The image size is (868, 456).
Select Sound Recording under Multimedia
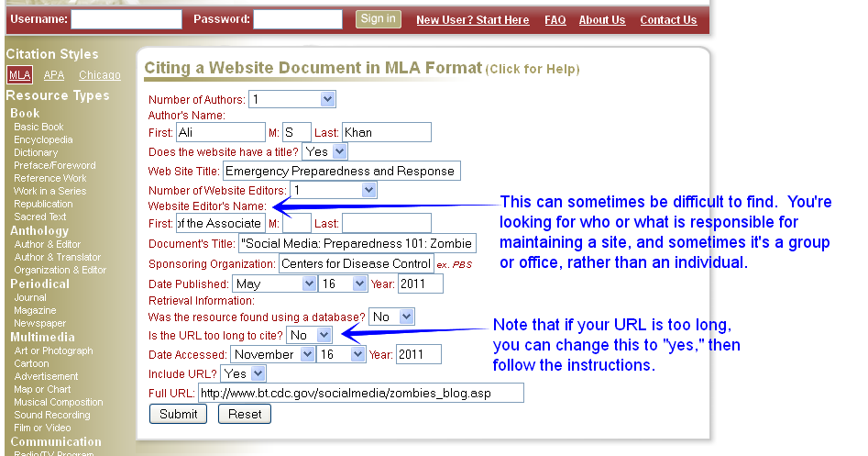[52, 415]
